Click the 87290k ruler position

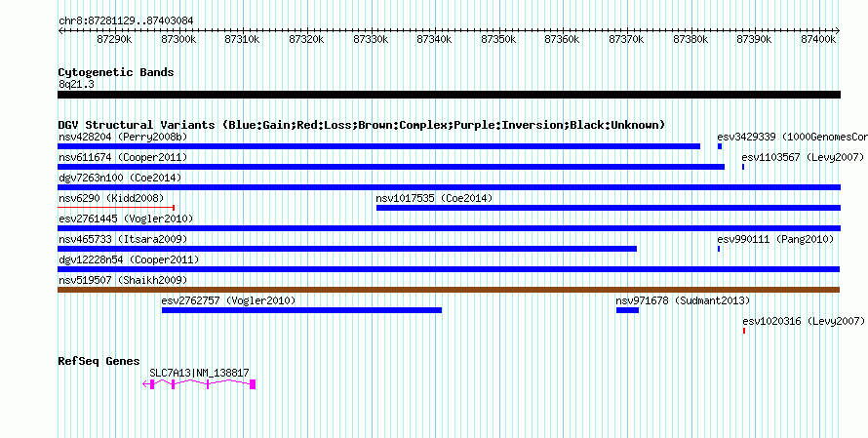click(x=114, y=39)
